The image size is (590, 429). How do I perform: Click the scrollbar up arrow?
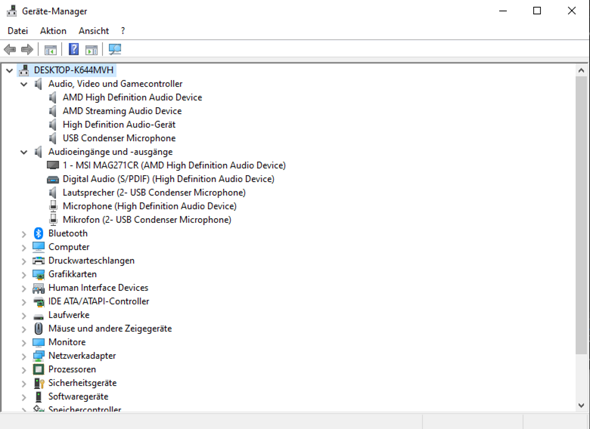(581, 70)
